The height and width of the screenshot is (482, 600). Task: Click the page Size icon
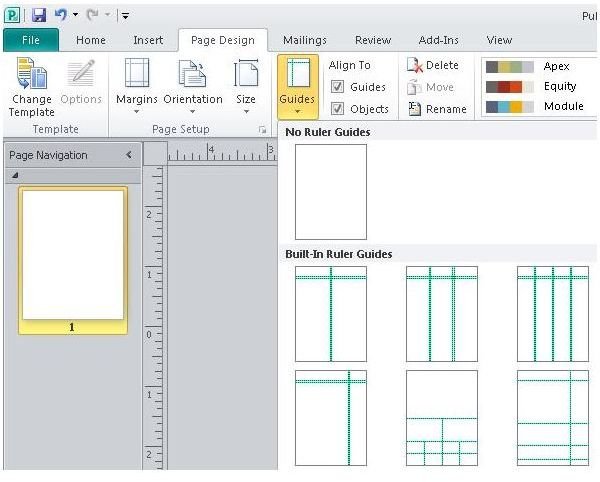246,73
